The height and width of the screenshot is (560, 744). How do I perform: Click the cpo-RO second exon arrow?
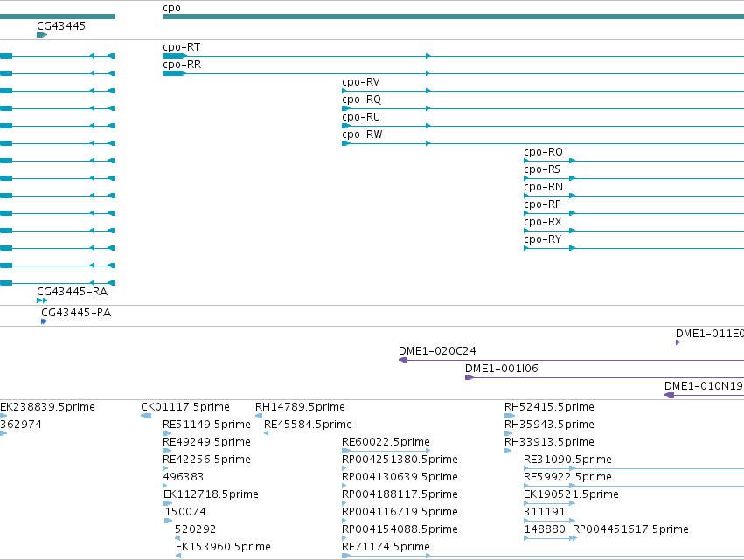573,161
